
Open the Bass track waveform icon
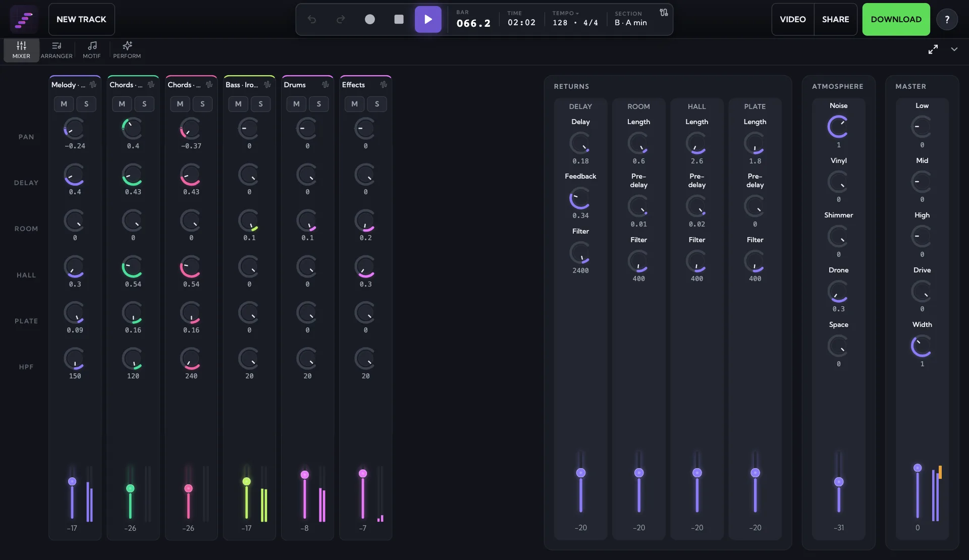(267, 85)
